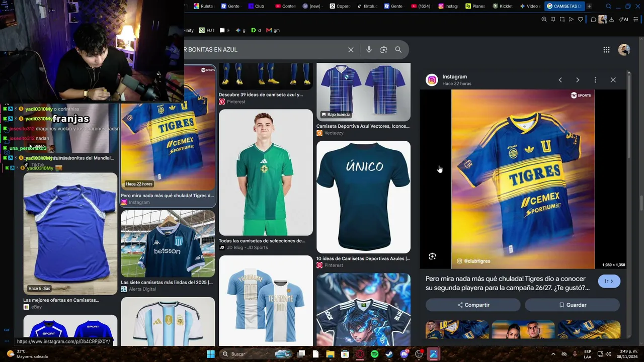This screenshot has height=362, width=644.
Task: Click the pin icon in browser toolbar
Action: (553, 20)
